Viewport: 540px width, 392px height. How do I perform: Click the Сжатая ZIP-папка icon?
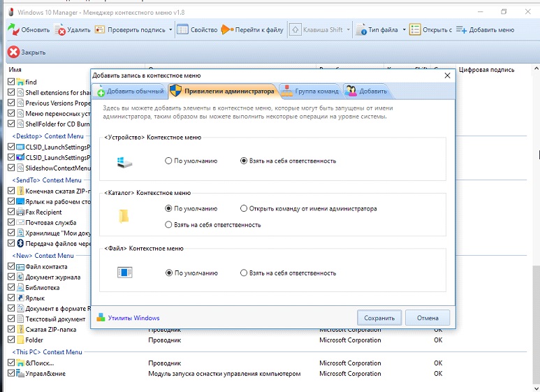tap(20, 329)
